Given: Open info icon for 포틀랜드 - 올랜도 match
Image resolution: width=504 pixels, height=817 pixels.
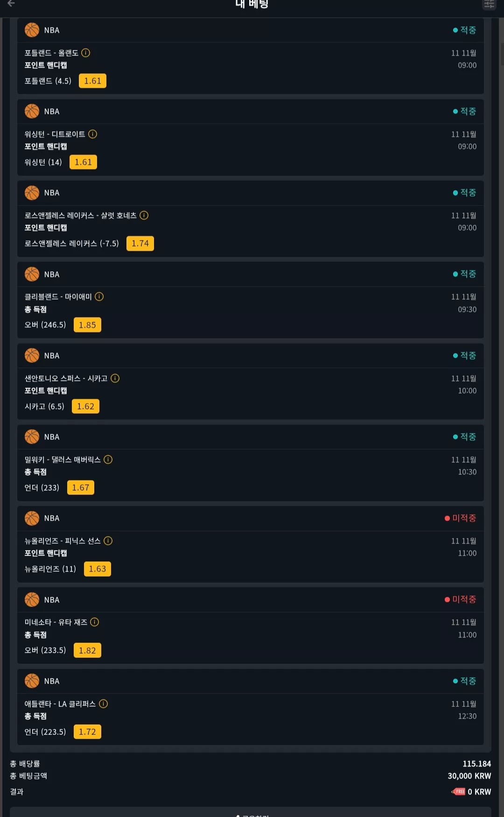Looking at the screenshot, I should point(86,53).
